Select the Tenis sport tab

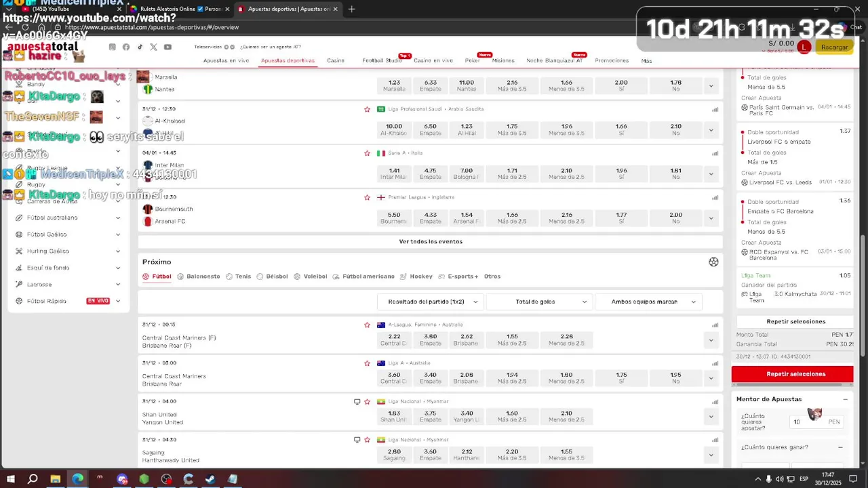click(x=238, y=277)
